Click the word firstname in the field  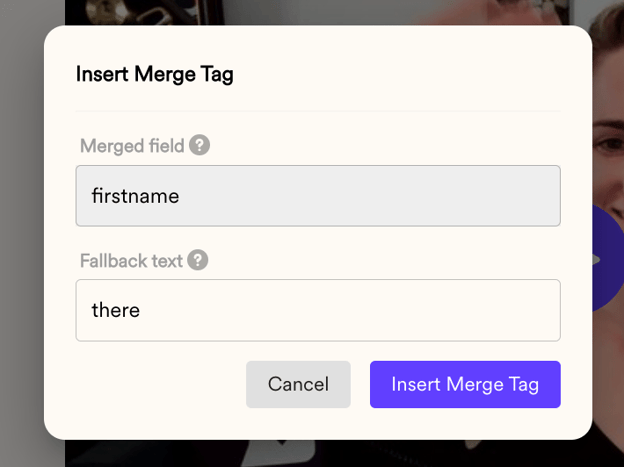[x=135, y=196]
